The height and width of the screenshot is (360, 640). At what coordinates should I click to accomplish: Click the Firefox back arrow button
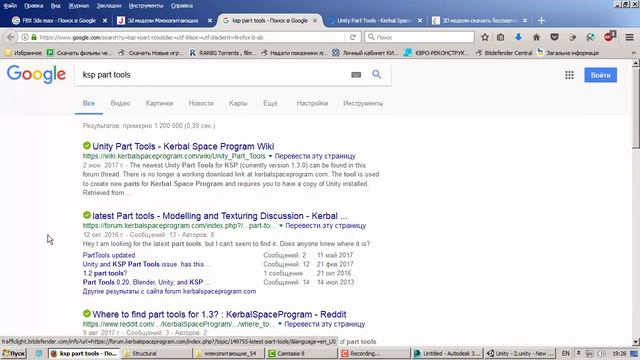pos(10,37)
